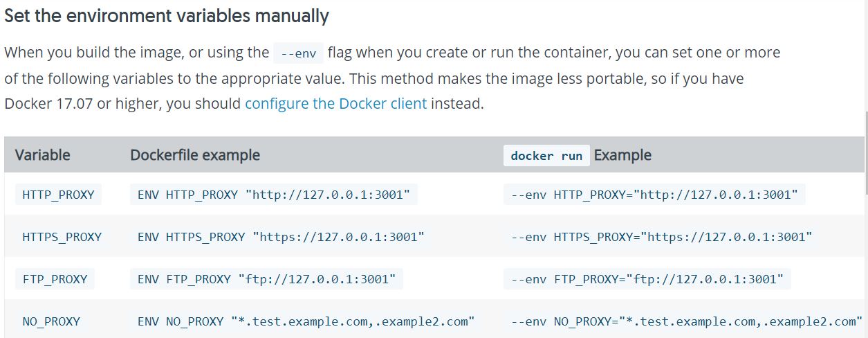The height and width of the screenshot is (338, 868).
Task: Click the "Dockerfile example" column header
Action: (195, 155)
